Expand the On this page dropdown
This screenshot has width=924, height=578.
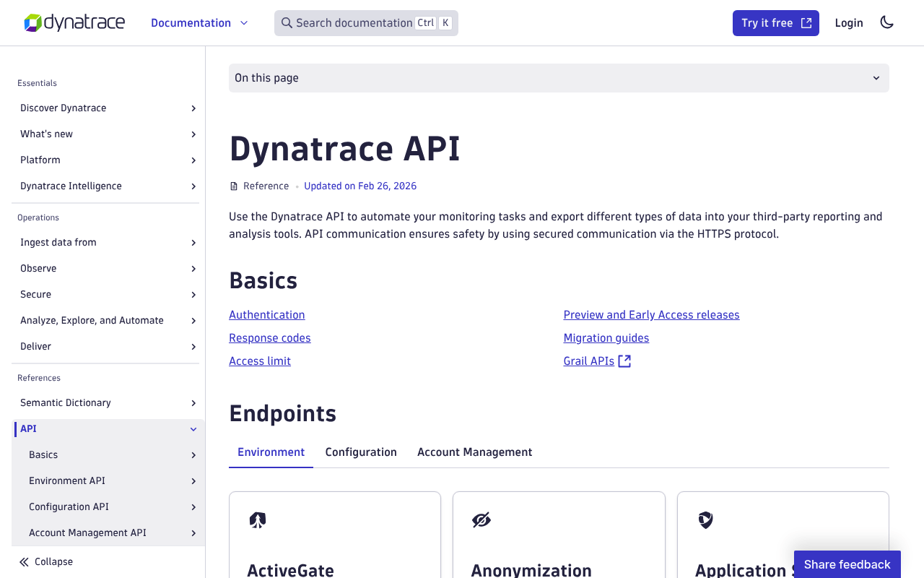coord(559,78)
